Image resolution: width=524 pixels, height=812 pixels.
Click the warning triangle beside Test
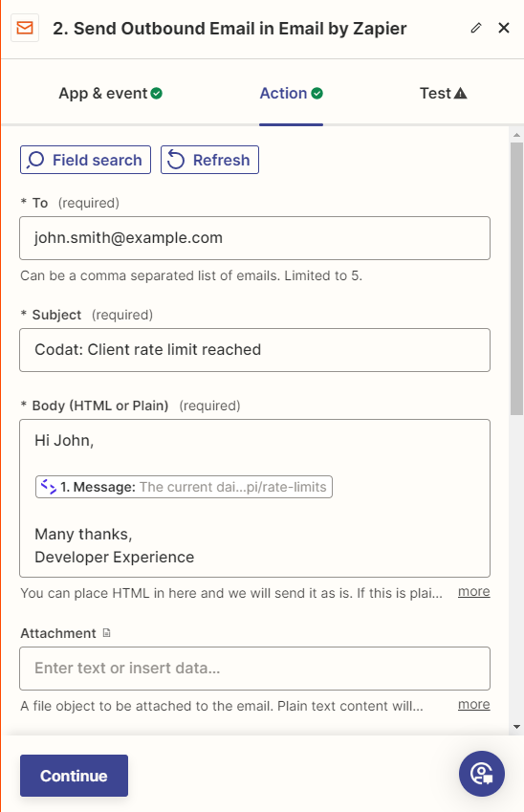(460, 93)
